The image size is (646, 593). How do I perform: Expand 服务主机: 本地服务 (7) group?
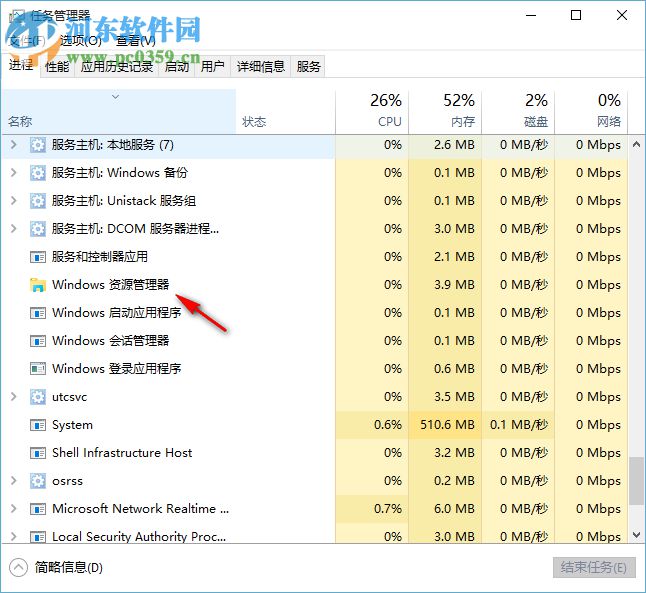tap(14, 145)
